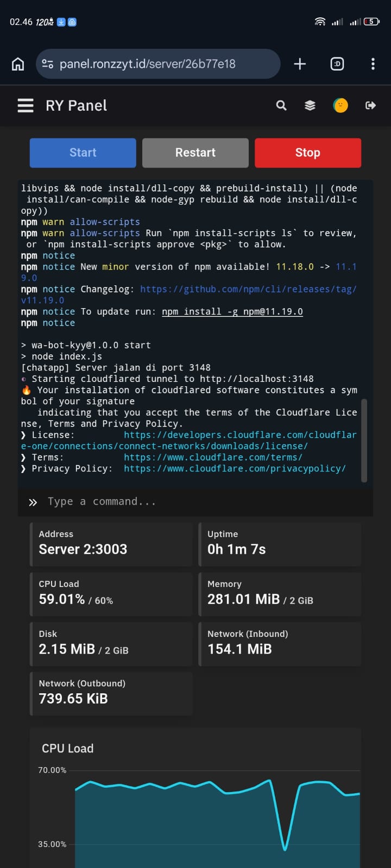Image resolution: width=391 pixels, height=868 pixels.
Task: Go to the browser home icon
Action: point(18,64)
